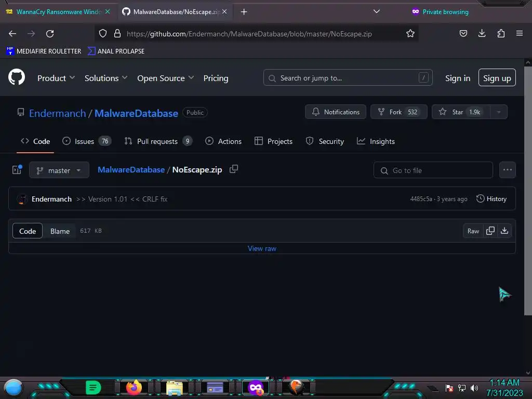Click MalwareDatabase breadcrumb link
Image resolution: width=532 pixels, height=399 pixels.
tap(131, 170)
